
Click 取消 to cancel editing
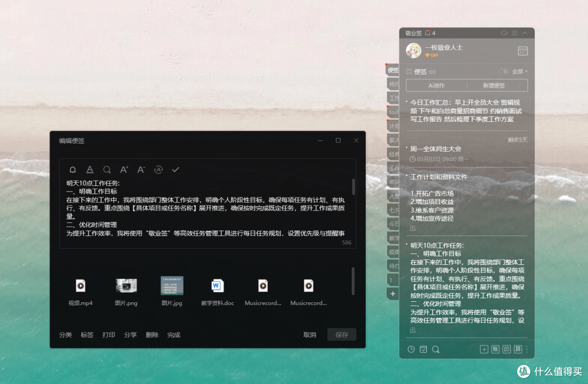click(x=310, y=335)
